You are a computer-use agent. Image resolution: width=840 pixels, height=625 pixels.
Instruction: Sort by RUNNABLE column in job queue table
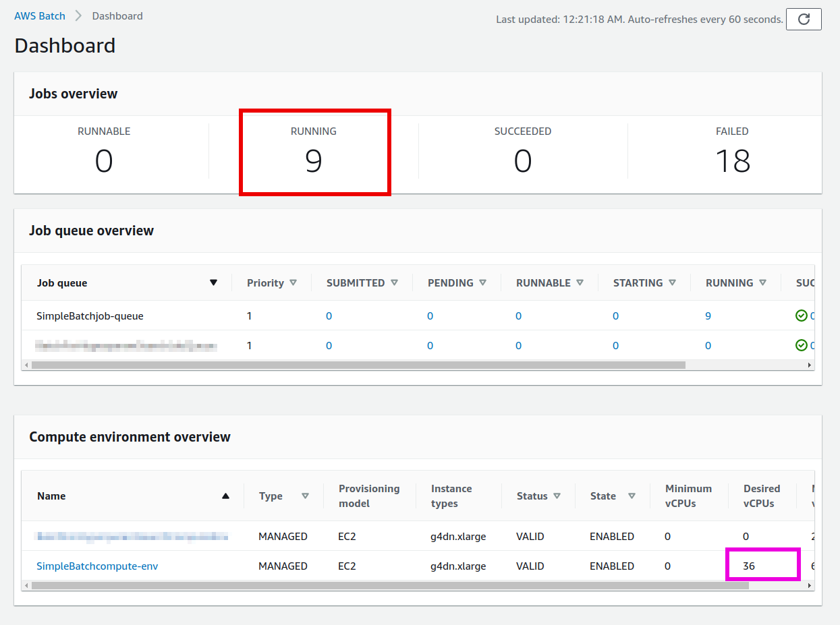click(580, 283)
